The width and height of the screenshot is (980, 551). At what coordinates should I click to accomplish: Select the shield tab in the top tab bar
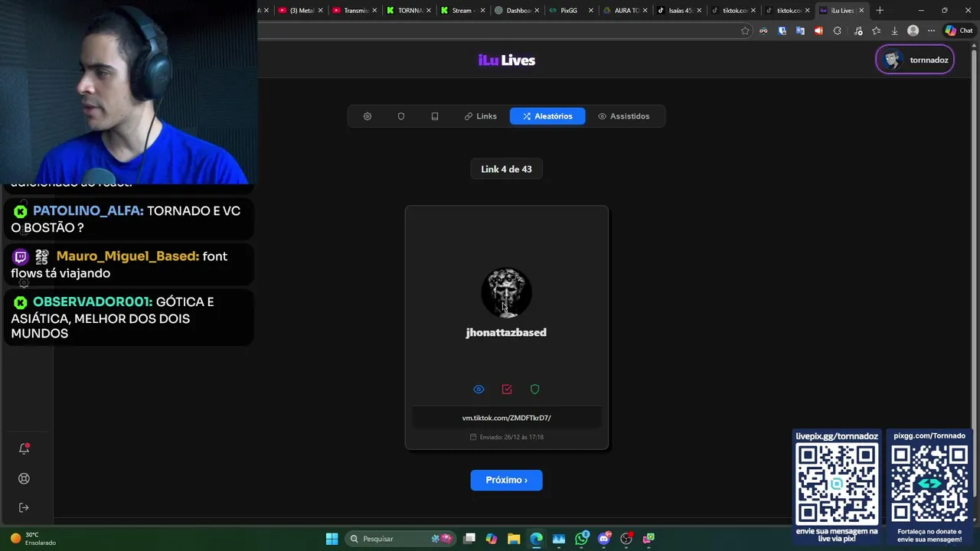pyautogui.click(x=401, y=116)
